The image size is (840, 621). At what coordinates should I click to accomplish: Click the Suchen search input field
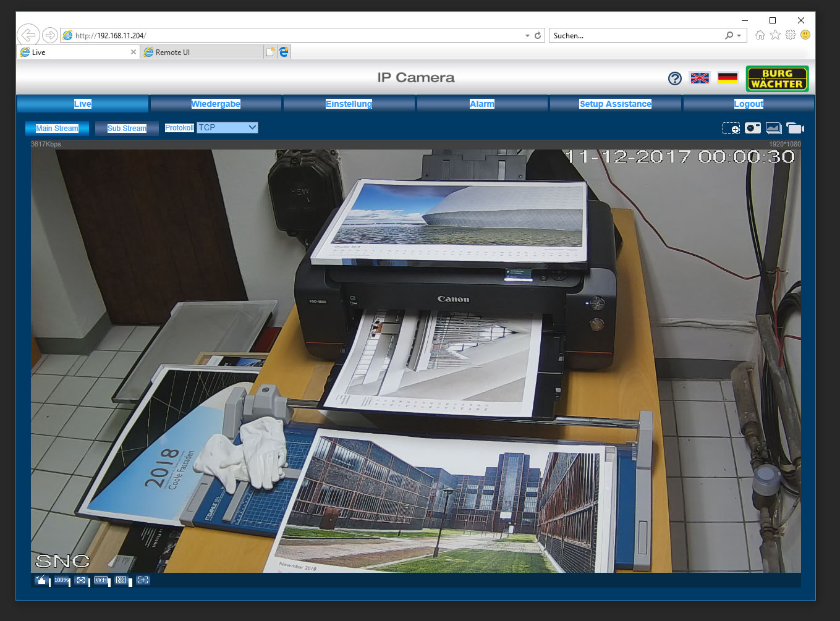coord(635,36)
